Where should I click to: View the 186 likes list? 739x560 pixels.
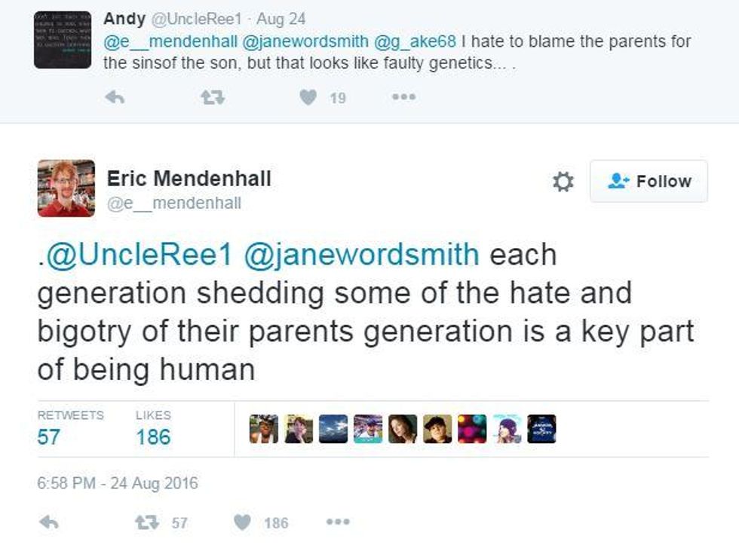pyautogui.click(x=153, y=429)
